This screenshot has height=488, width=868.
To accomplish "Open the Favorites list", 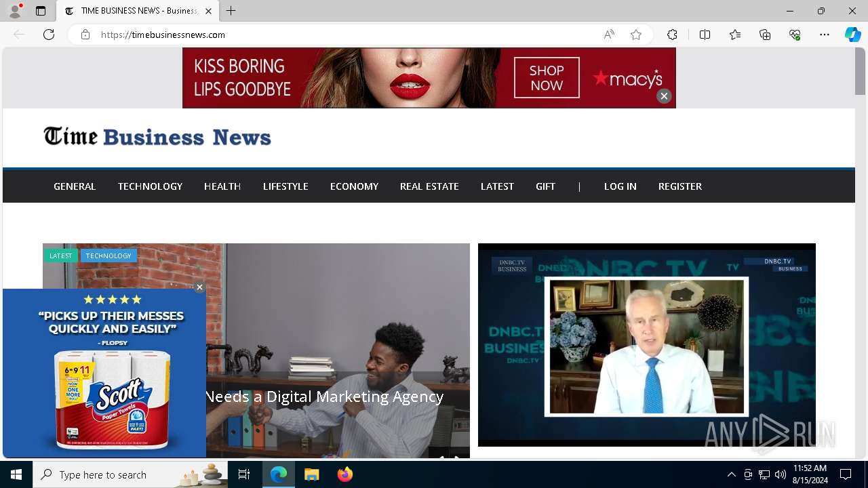I will coord(735,35).
